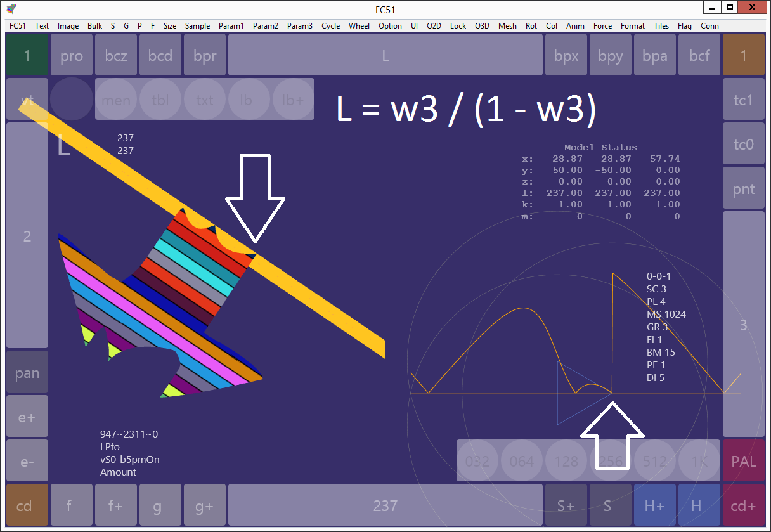Viewport: 771px width, 532px height.
Task: Click the bpy button
Action: 611,55
